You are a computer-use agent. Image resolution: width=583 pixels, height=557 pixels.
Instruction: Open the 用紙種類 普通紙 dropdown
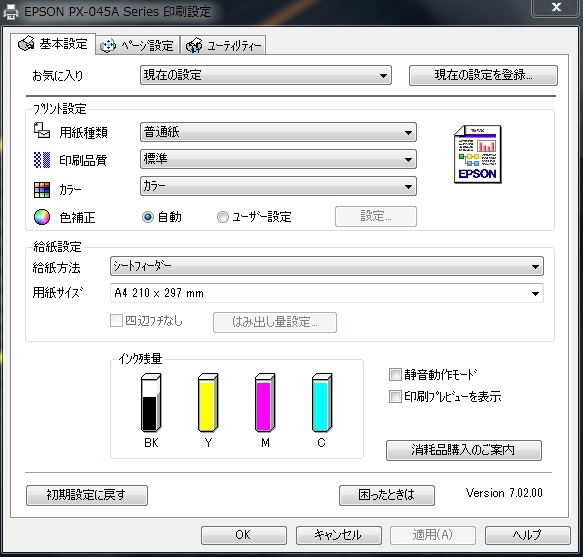click(278, 132)
